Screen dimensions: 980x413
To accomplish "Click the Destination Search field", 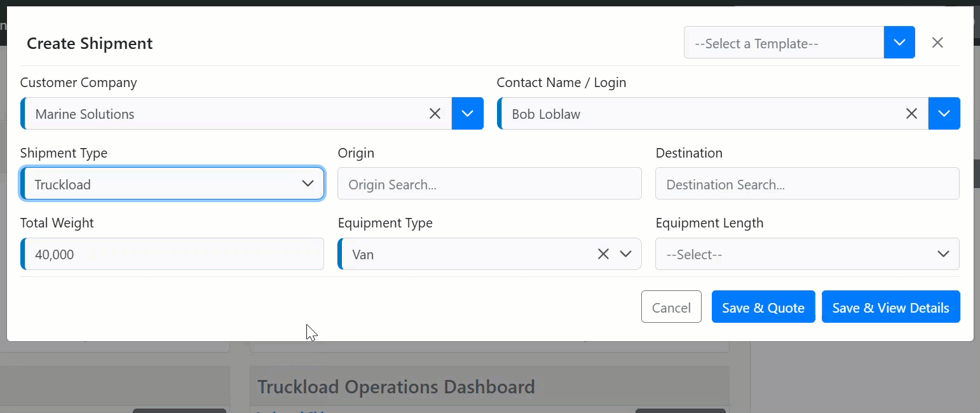I will pyautogui.click(x=806, y=184).
